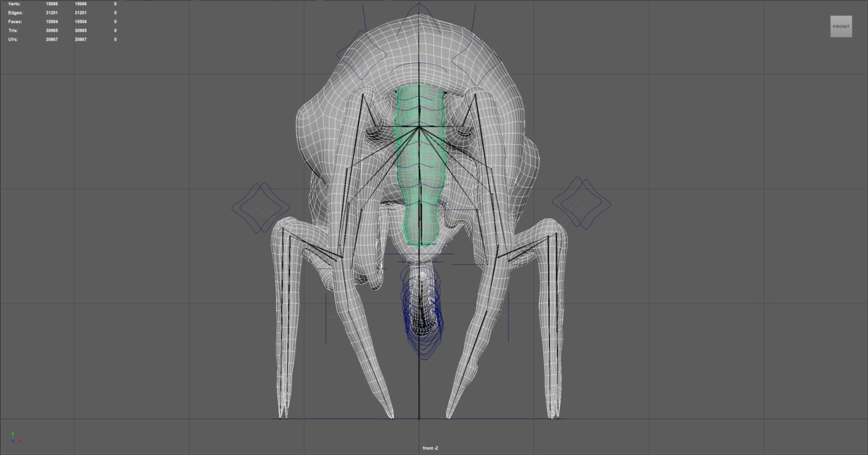Click the joint where black bone lines converge
868x455 pixels.
419,129
